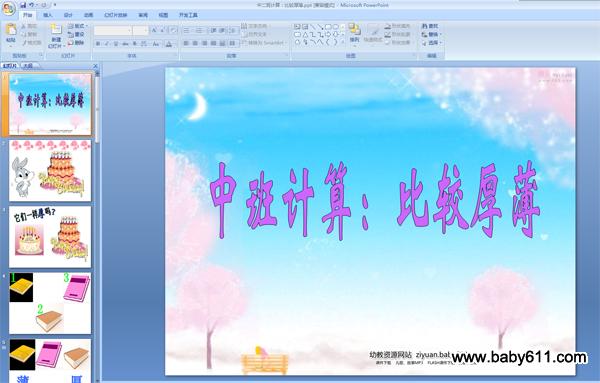Select the Line shape in shapes gallery
Screen dimensions: 600x383
pyautogui.click(x=313, y=27)
